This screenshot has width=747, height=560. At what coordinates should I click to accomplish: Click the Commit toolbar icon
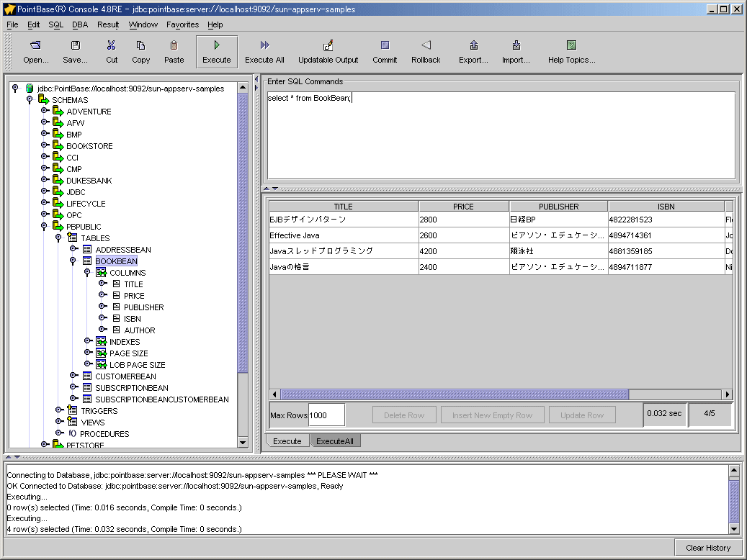click(385, 45)
